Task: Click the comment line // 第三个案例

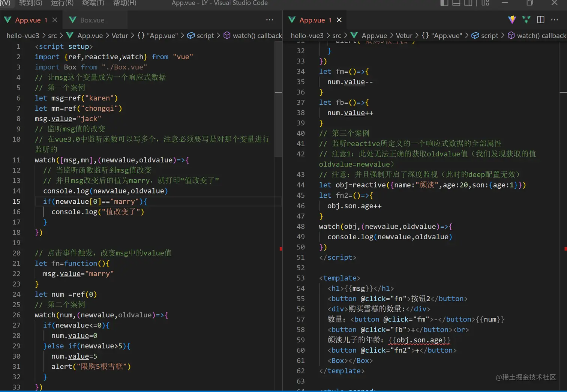Action: tap(344, 134)
